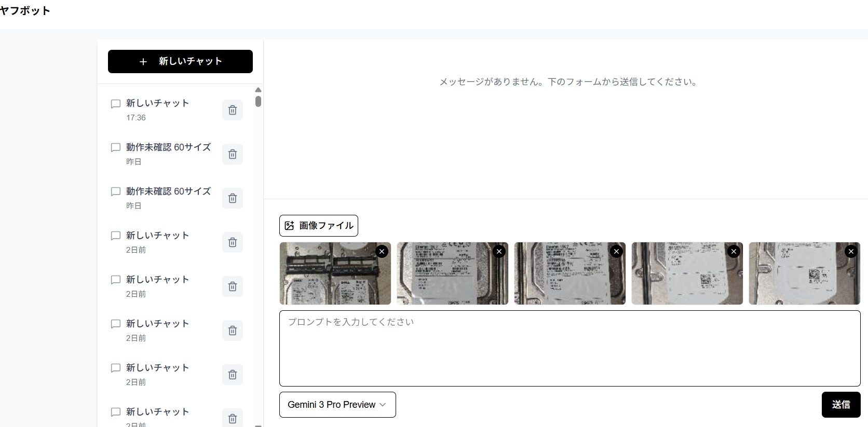Click the chat list scrollbar thumb
The image size is (868, 427).
[x=258, y=101]
